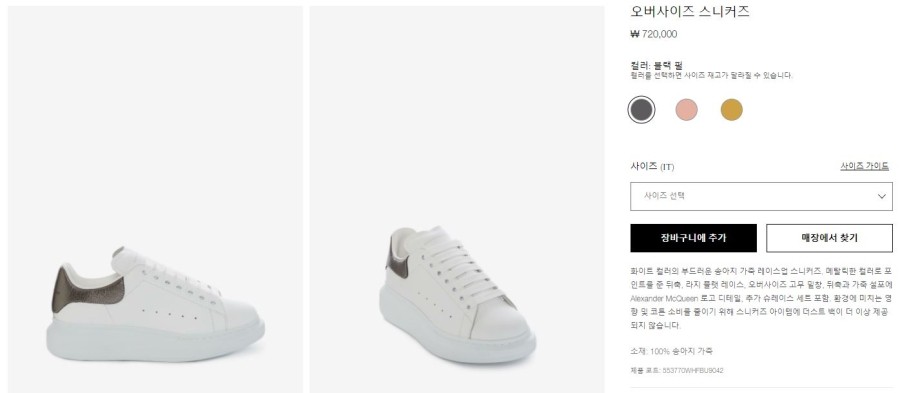Pick the mustard yellow color swatch
This screenshot has height=393, width=900.
coord(731,110)
